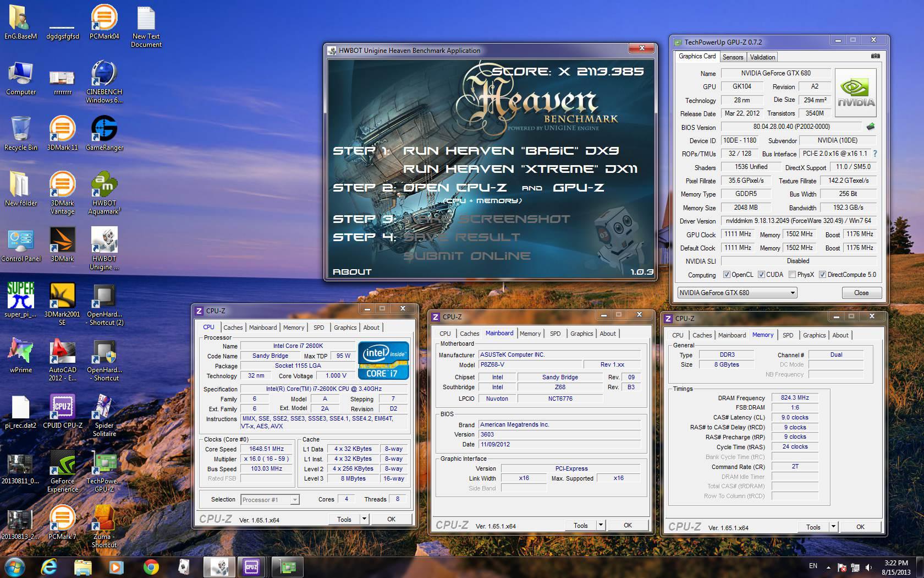This screenshot has width=924, height=578.
Task: Click GPU-Z screenshot camera icon
Action: pyautogui.click(x=875, y=56)
